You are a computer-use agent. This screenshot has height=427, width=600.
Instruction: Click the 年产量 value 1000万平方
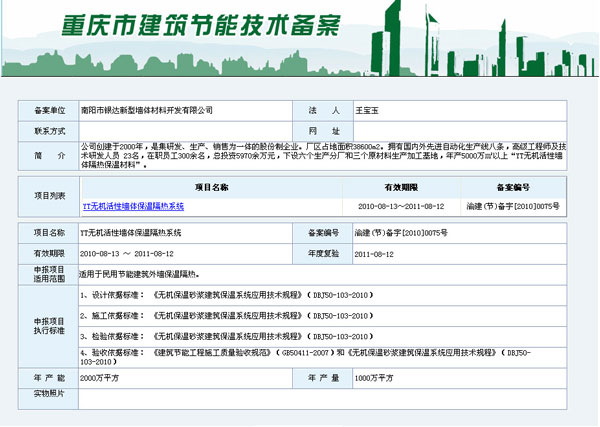(x=375, y=377)
